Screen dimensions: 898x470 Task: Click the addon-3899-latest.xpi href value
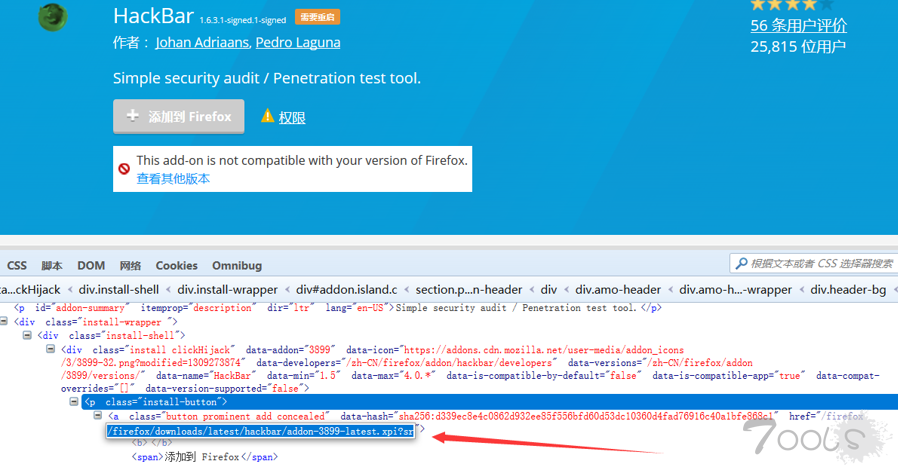(x=260, y=431)
